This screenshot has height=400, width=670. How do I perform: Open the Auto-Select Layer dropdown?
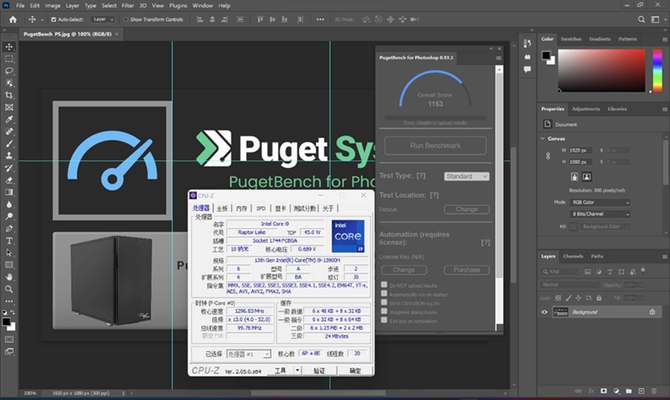pyautogui.click(x=103, y=20)
